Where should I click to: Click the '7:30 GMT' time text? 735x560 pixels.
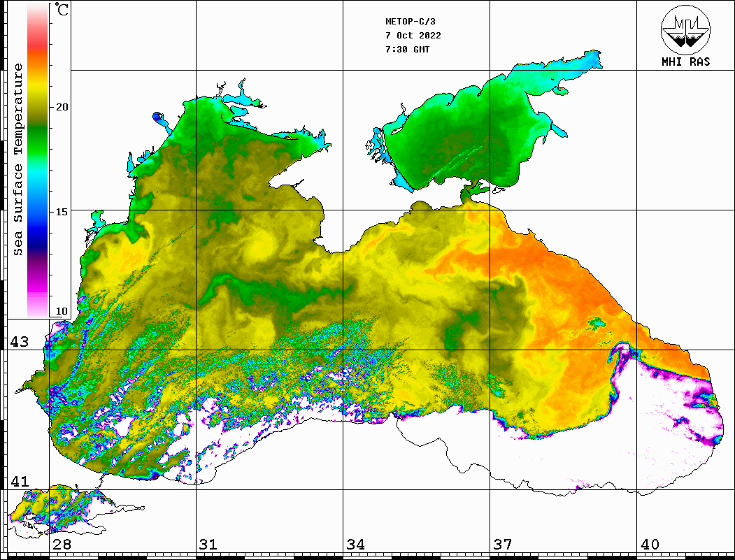pos(407,49)
